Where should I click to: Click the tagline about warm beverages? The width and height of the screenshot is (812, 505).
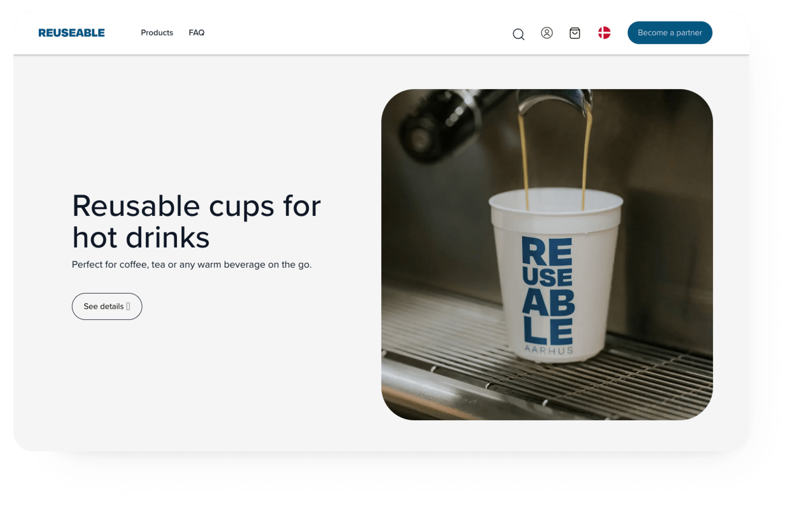(x=191, y=264)
